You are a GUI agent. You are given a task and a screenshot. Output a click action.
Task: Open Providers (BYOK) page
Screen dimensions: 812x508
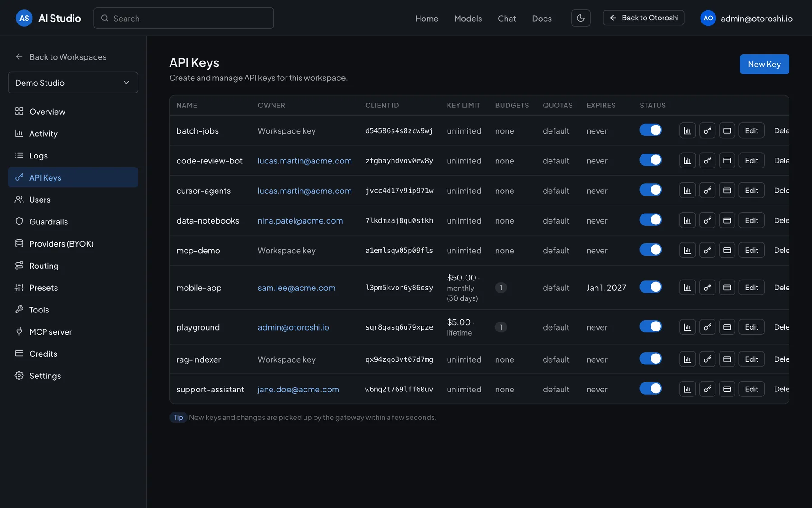[73, 244]
